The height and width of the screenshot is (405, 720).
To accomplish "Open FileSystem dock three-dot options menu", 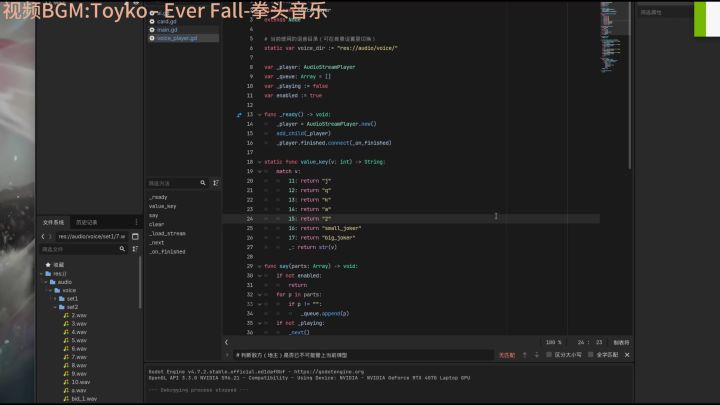I will 136,222.
